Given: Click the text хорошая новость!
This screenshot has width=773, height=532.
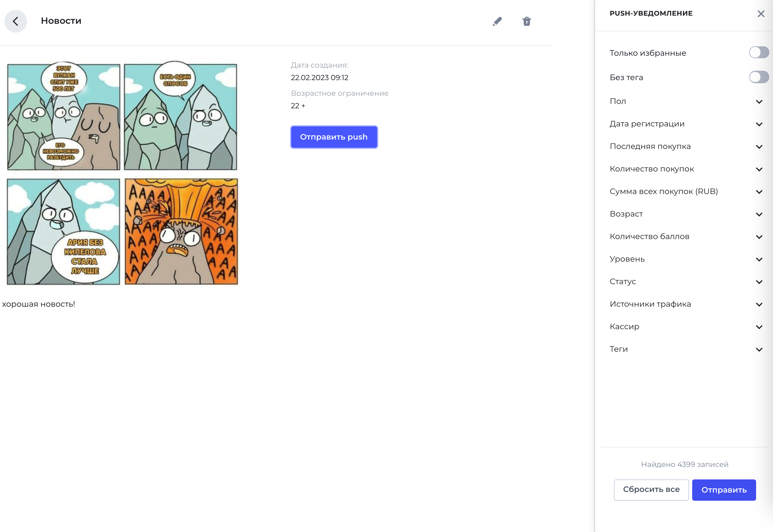Looking at the screenshot, I should click(x=38, y=304).
